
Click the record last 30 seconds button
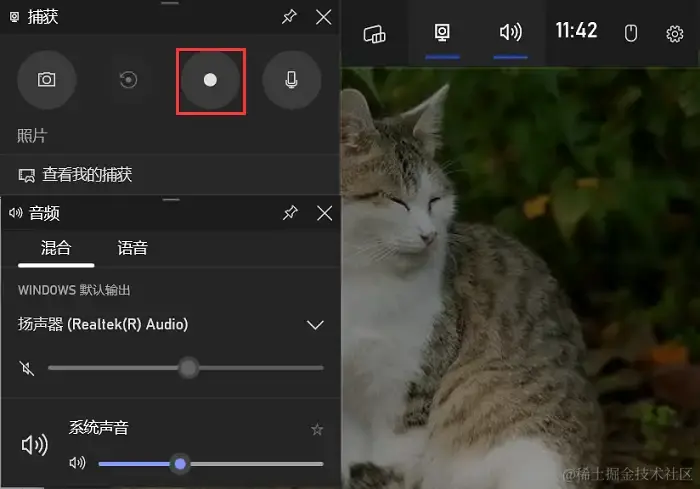128,80
